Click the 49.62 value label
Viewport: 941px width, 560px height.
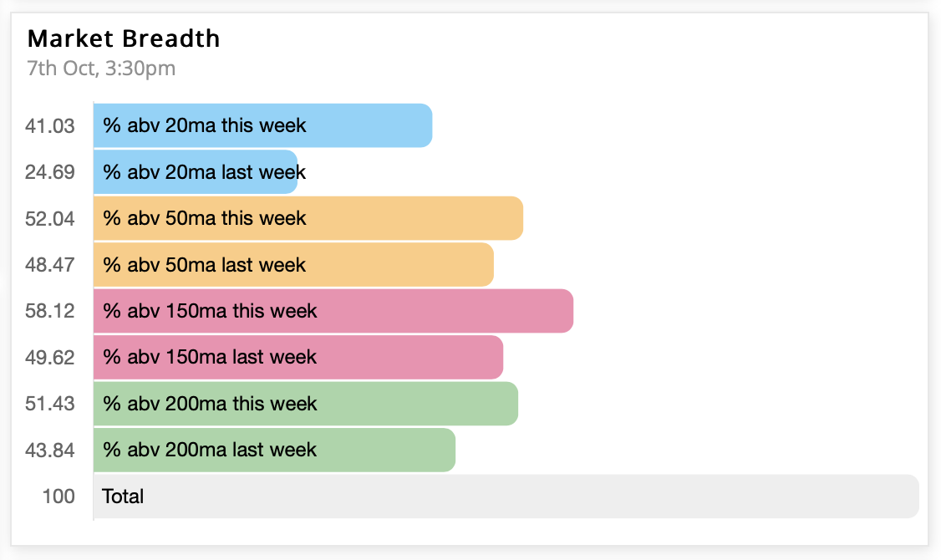point(50,358)
